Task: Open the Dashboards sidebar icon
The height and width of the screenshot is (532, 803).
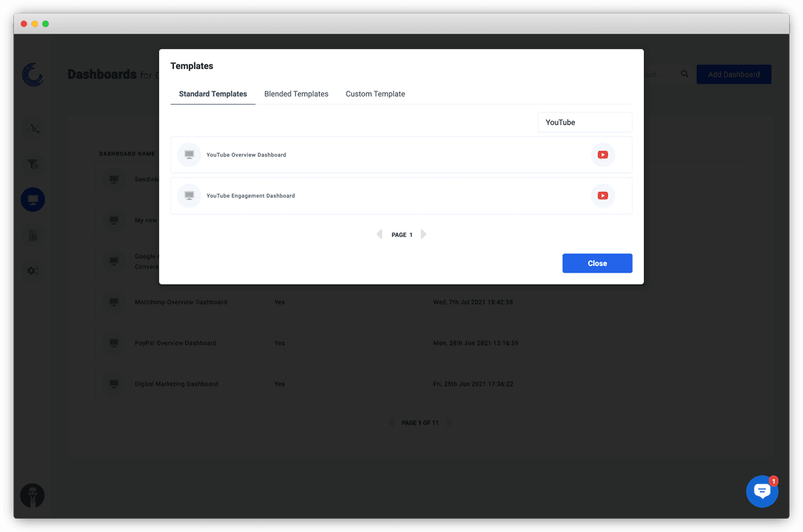Action: (33, 199)
